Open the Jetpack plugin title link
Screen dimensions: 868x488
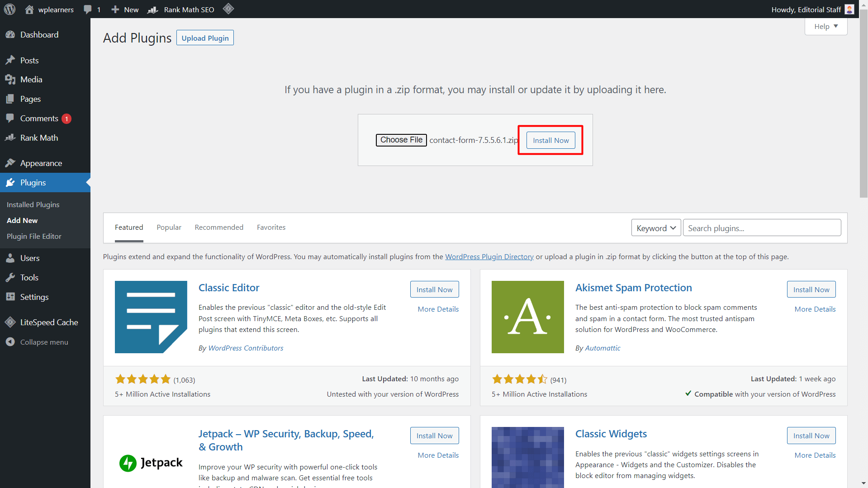286,440
